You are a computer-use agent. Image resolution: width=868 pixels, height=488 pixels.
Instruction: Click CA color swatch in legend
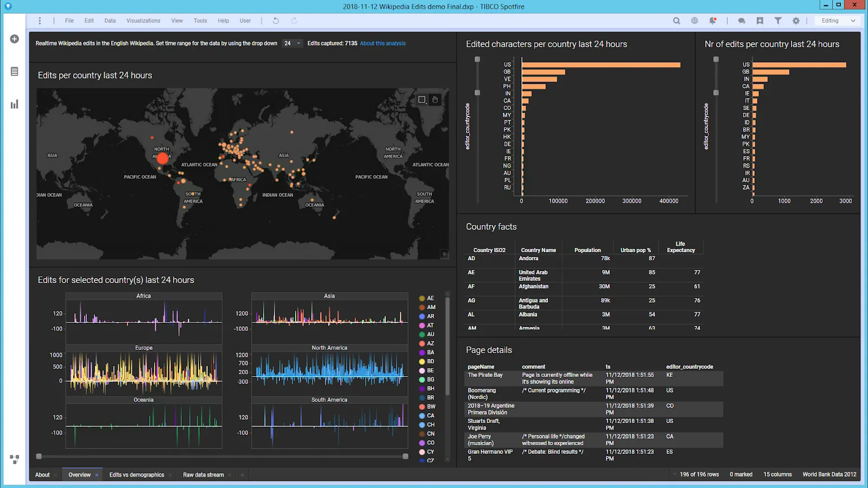(x=422, y=416)
